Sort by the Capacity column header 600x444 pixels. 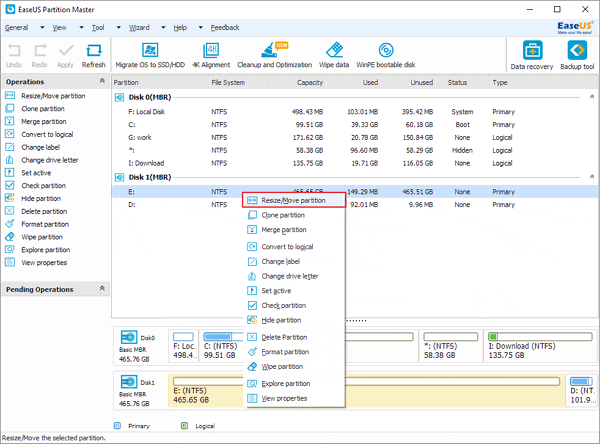click(x=298, y=82)
